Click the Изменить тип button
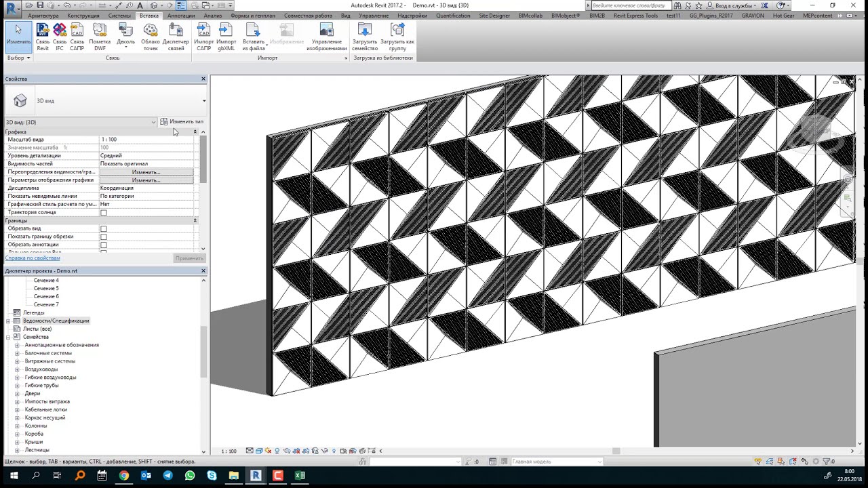The height and width of the screenshot is (488, 868). [x=182, y=122]
